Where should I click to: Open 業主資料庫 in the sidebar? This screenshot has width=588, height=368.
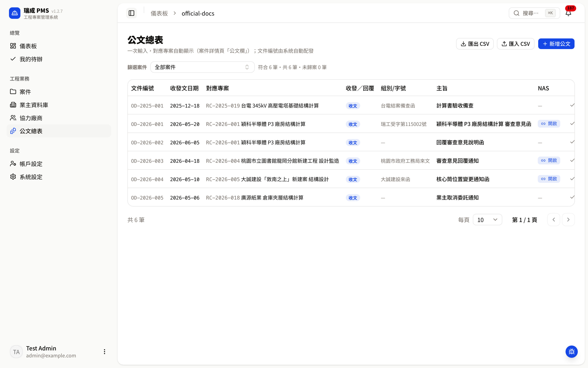click(x=59, y=105)
